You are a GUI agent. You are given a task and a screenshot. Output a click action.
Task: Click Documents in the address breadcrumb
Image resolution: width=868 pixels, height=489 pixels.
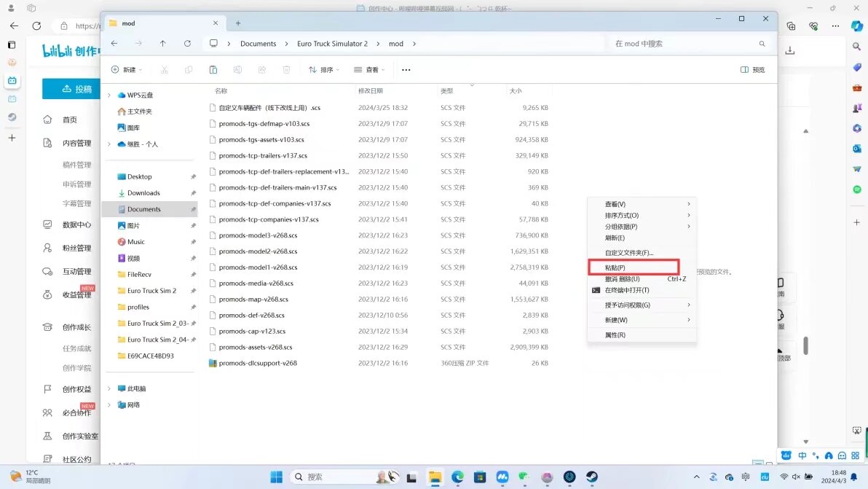(x=258, y=44)
